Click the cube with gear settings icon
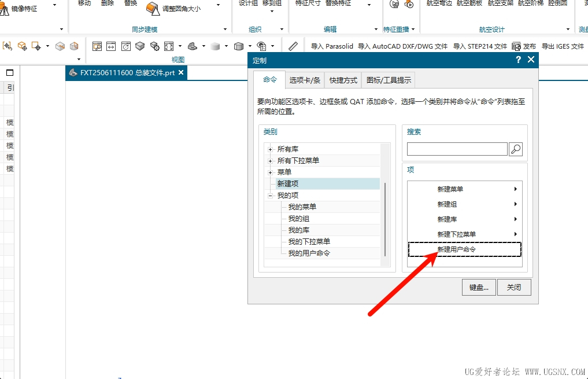This screenshot has height=379, width=588. [x=155, y=46]
